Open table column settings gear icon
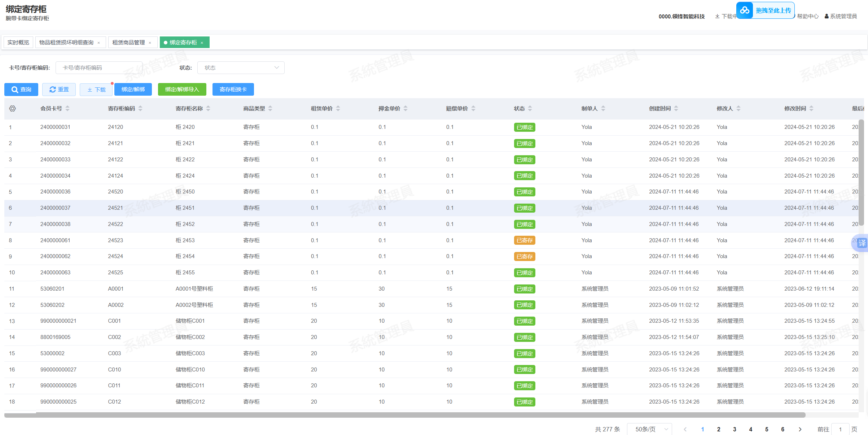 pos(13,108)
